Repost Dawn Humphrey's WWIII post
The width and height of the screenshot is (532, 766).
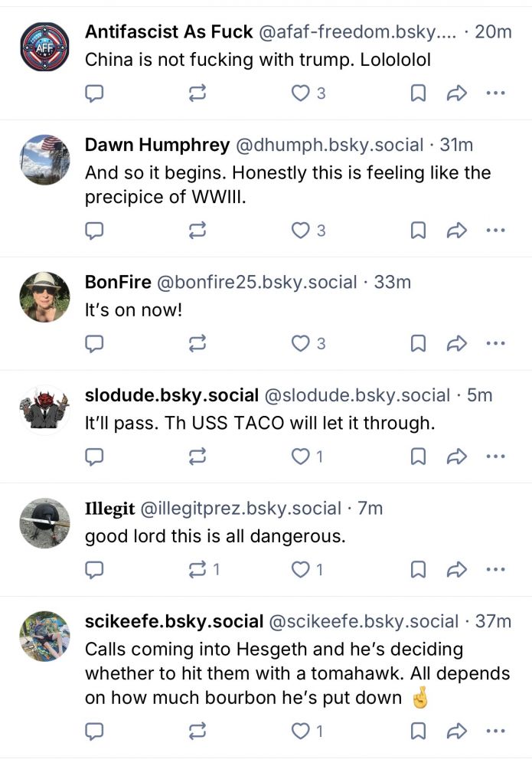[x=197, y=230]
